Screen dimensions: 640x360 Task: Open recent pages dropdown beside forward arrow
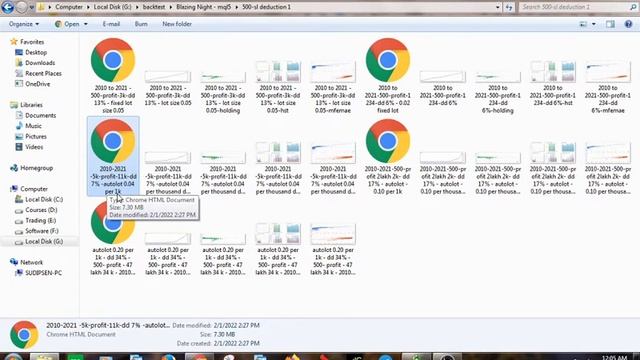click(32, 7)
